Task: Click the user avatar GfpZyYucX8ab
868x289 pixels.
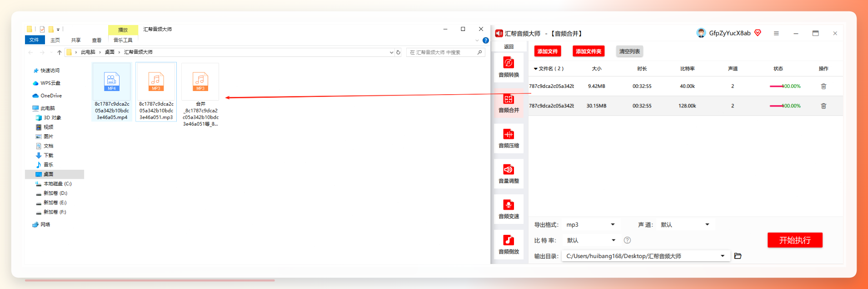Action: [701, 33]
